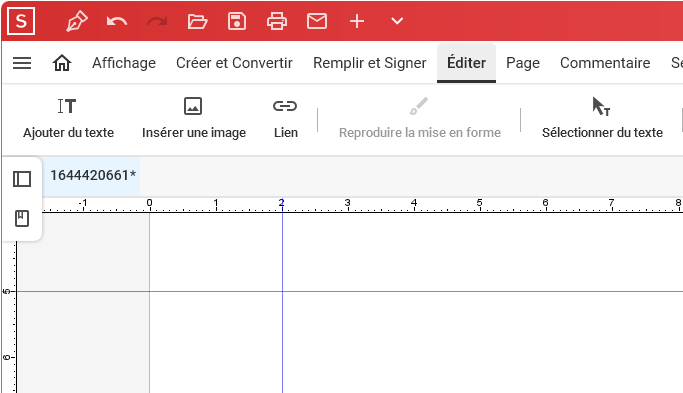Select the Ajouter du texte tool
The height and width of the screenshot is (393, 683).
[68, 119]
